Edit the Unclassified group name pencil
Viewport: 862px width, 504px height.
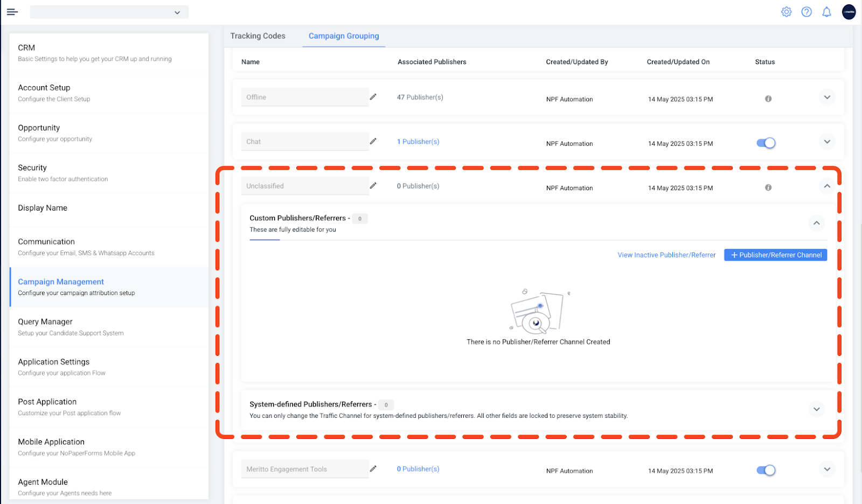373,186
